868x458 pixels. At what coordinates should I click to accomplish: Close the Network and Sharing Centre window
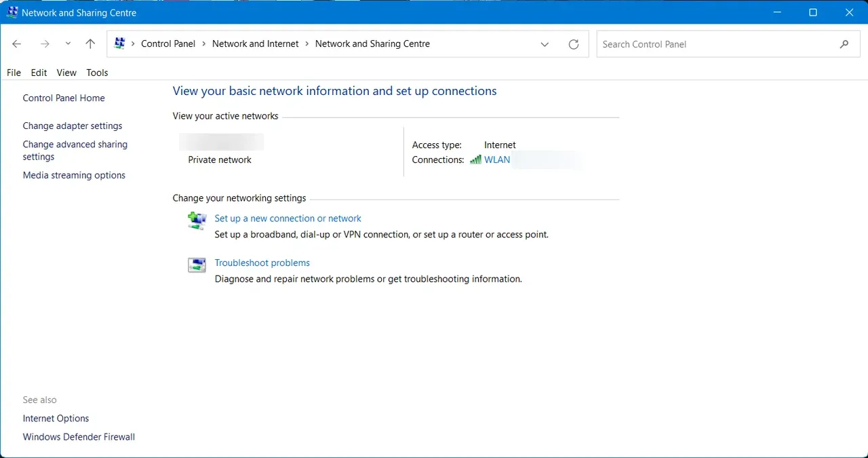click(x=850, y=12)
